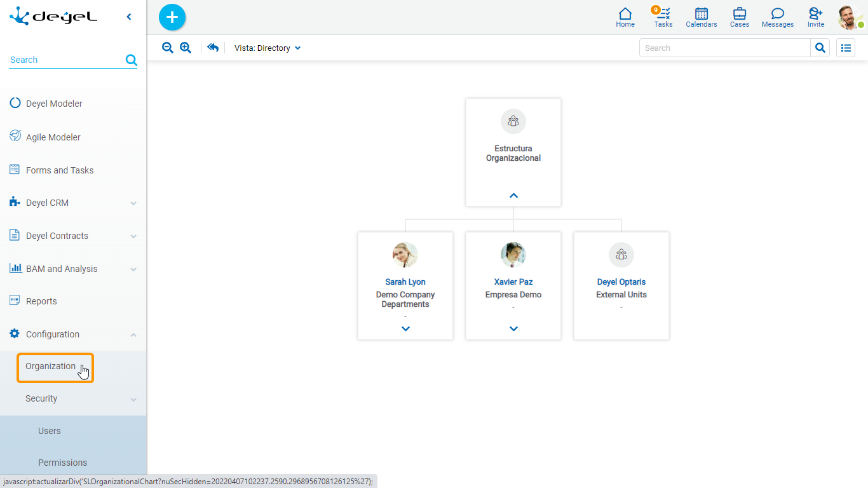Click the Users entry under Security
The width and height of the screenshot is (868, 488).
[x=49, y=431]
